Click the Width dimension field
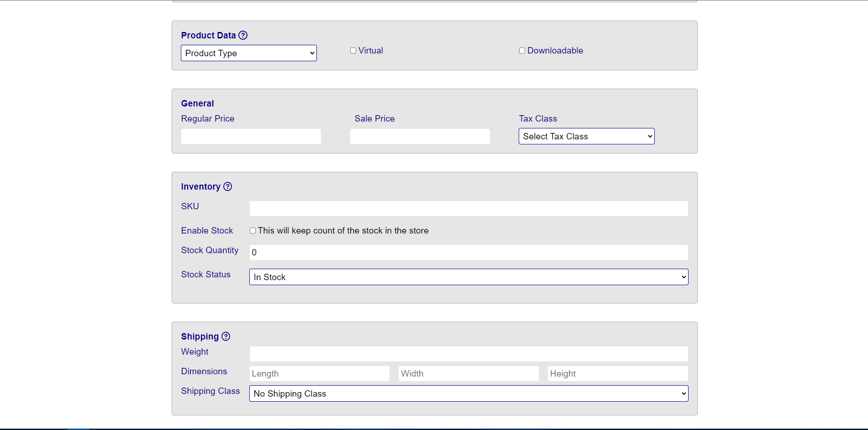The image size is (868, 430). (468, 373)
